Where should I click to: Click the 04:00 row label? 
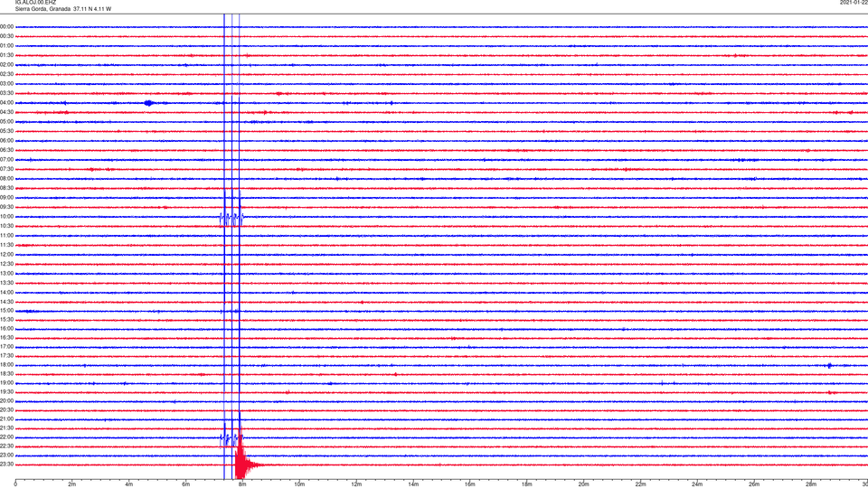coord(6,102)
